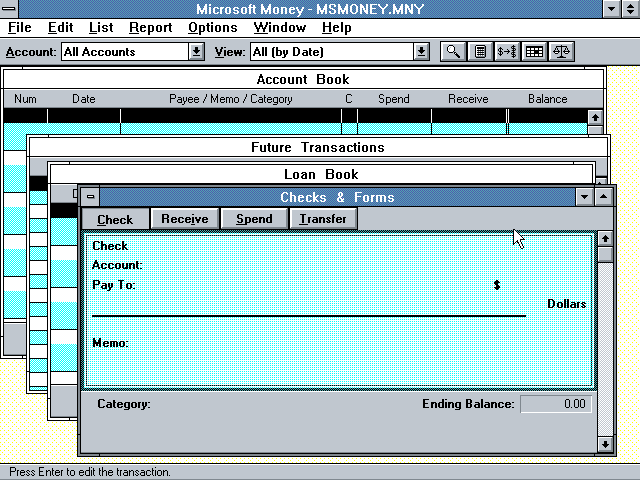Expand the View dropdown list

(422, 51)
